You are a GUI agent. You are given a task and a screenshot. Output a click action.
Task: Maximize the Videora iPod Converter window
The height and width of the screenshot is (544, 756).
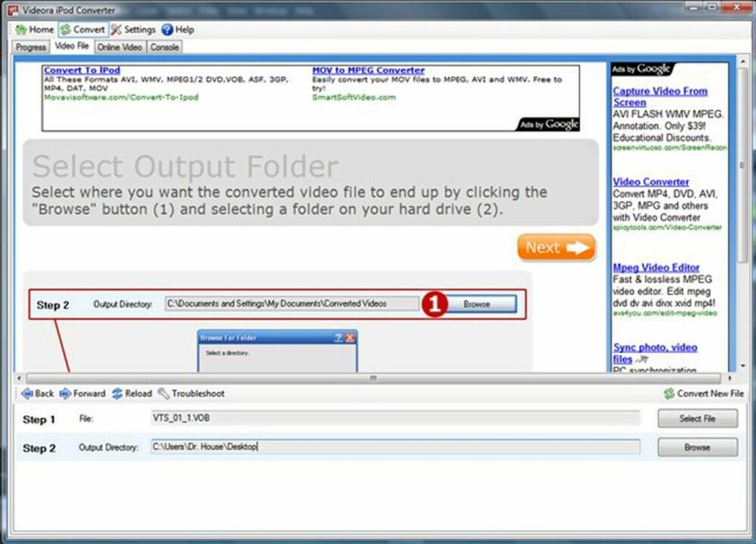(712, 8)
